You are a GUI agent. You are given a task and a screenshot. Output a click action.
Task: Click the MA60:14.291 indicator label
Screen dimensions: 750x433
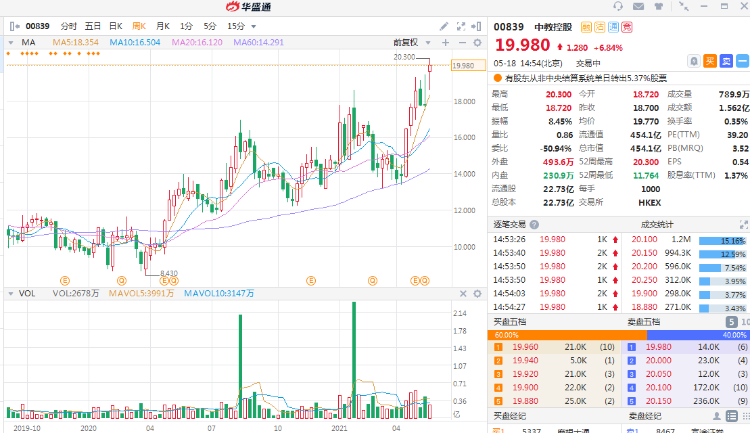tap(259, 43)
